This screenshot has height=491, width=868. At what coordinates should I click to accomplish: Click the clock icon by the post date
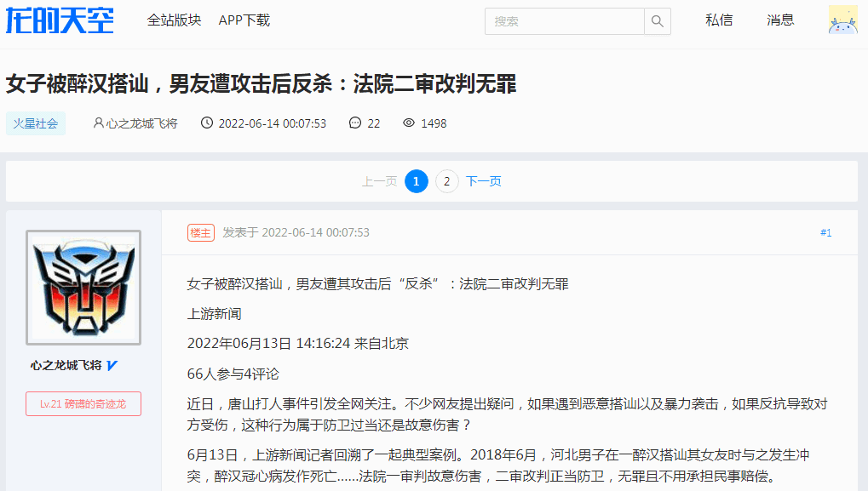click(x=206, y=123)
